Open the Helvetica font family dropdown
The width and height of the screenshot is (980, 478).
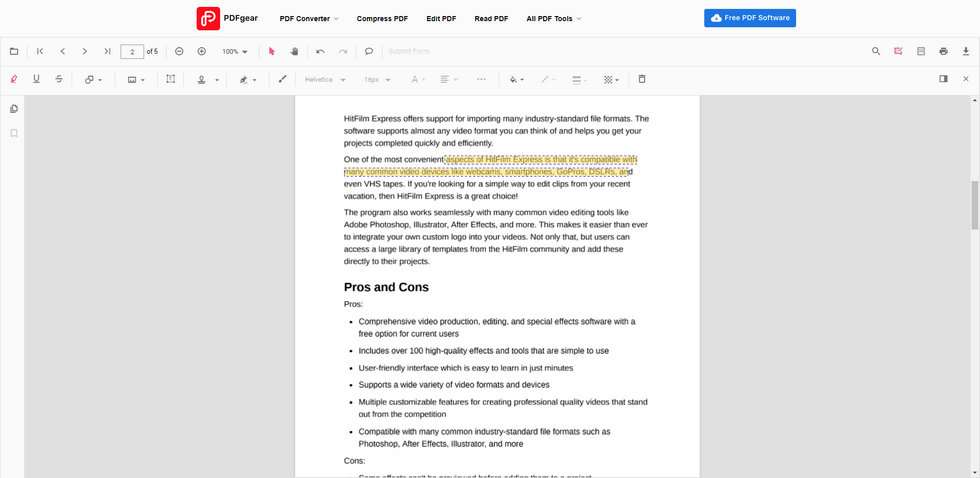pyautogui.click(x=325, y=79)
